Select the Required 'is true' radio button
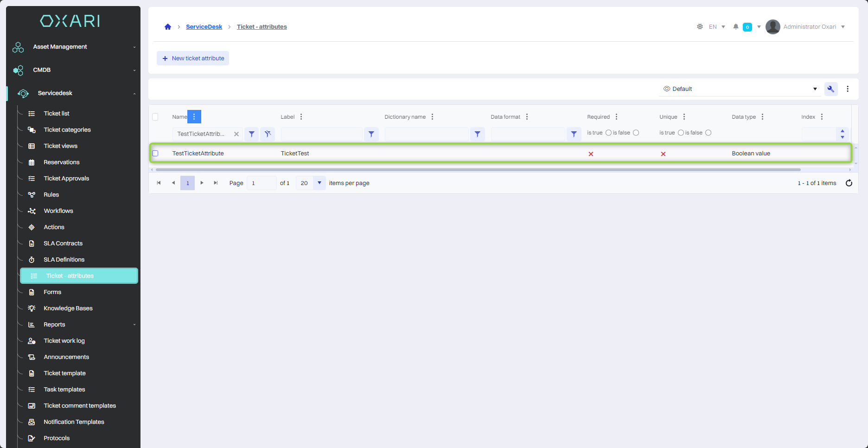The height and width of the screenshot is (448, 868). click(x=608, y=133)
